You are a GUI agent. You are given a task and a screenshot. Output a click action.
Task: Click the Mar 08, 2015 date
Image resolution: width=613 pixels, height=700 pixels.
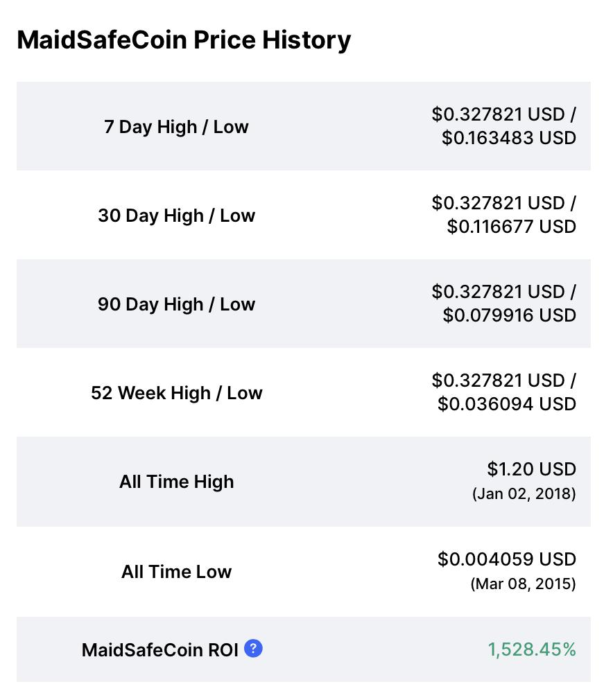pyautogui.click(x=523, y=584)
